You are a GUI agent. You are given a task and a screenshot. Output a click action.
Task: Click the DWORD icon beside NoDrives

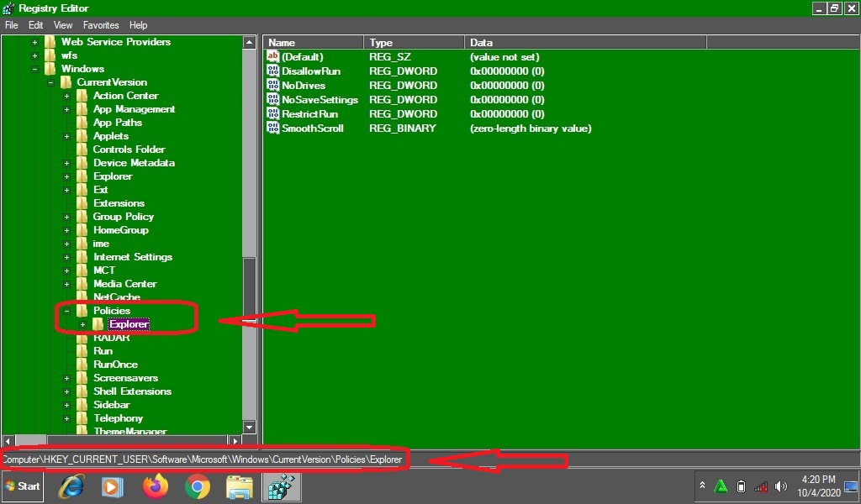click(x=272, y=85)
